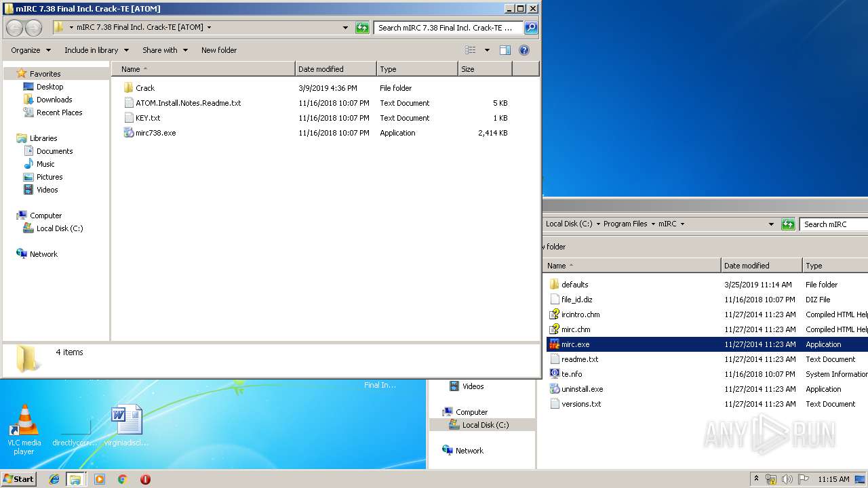Select mirc.chm in the mIRC window

point(576,329)
